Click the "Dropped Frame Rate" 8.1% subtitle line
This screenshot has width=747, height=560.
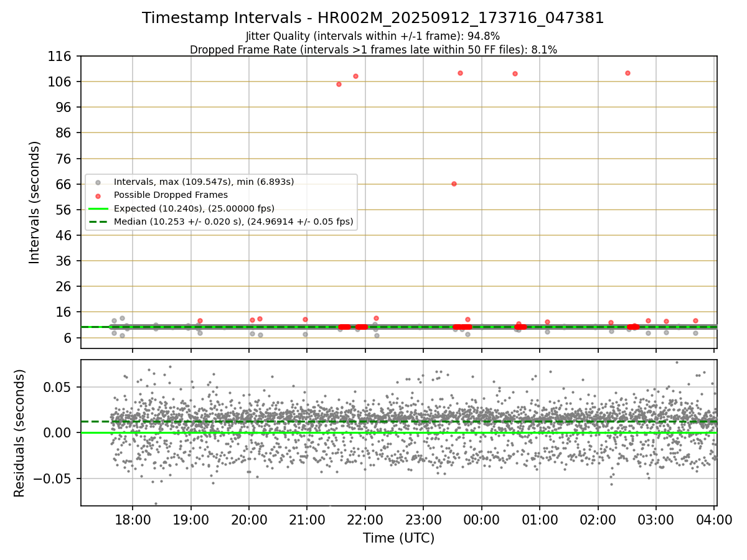click(373, 50)
